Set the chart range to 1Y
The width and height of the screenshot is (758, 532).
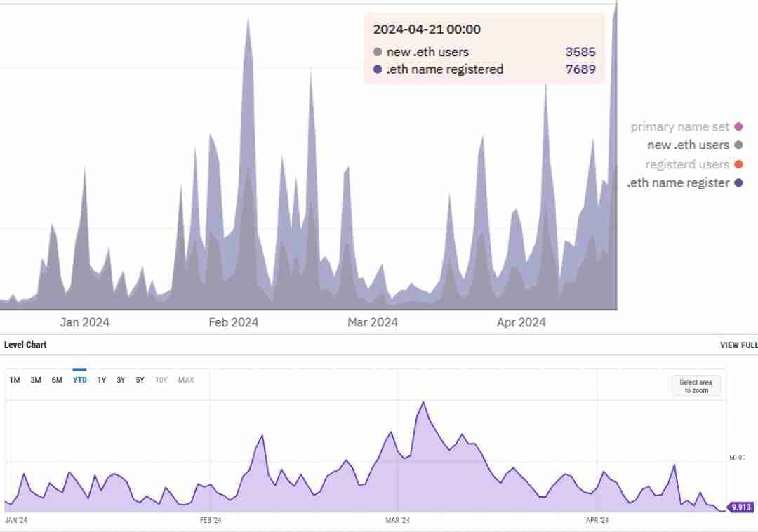(102, 380)
